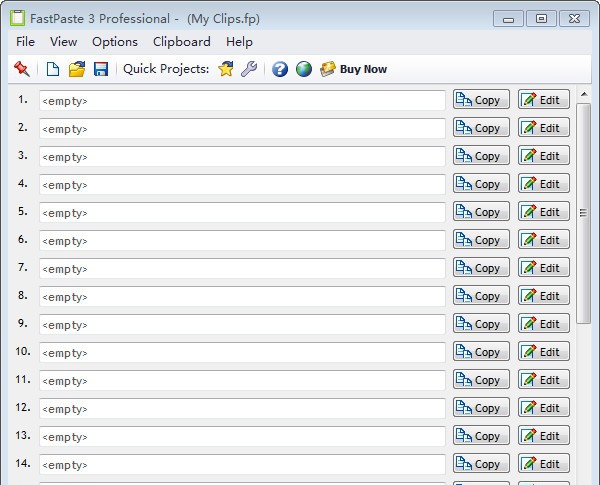Minimize the FastPaste window
600x485 pixels.
coord(508,19)
